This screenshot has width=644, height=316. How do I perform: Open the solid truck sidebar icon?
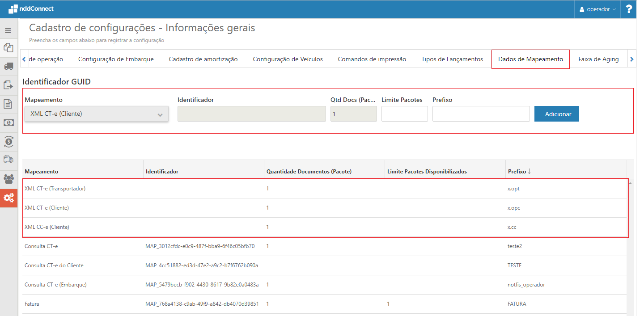(8, 66)
